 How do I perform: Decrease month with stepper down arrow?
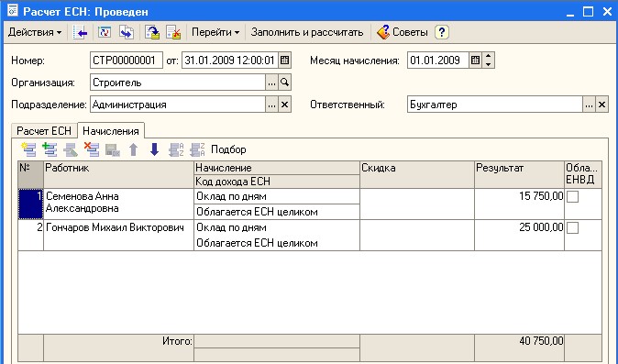pyautogui.click(x=489, y=64)
